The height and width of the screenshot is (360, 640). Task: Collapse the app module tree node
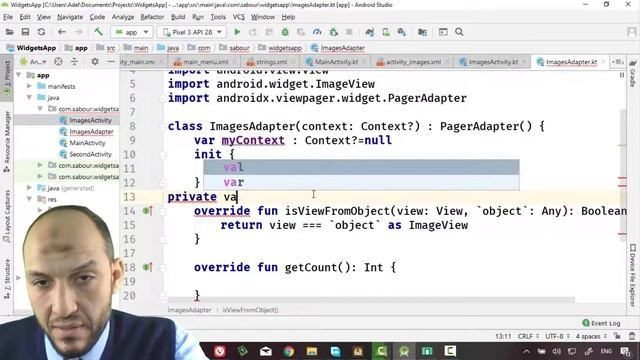(x=19, y=75)
